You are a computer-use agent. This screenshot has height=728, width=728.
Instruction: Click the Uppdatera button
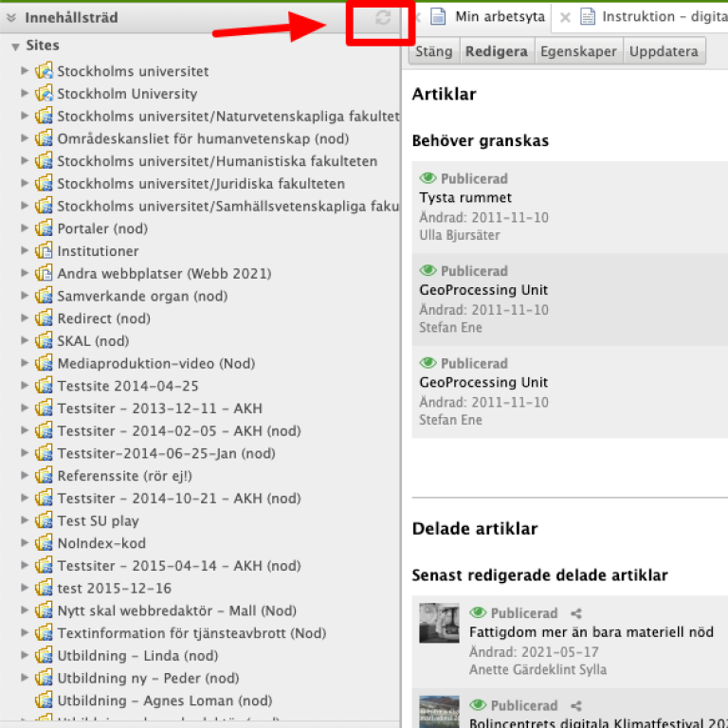pyautogui.click(x=664, y=51)
